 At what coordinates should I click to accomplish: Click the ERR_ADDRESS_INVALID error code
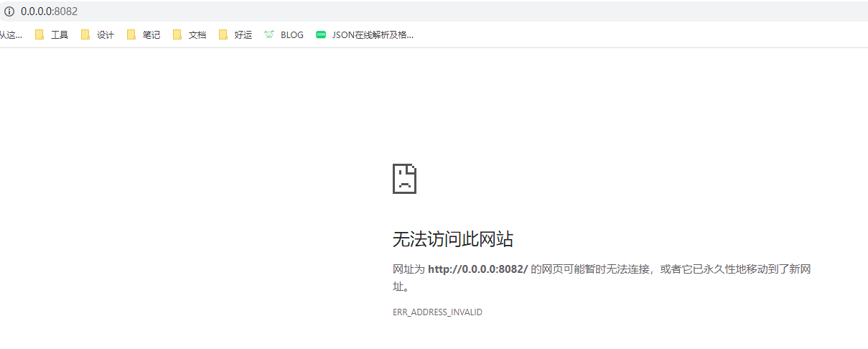click(x=437, y=312)
